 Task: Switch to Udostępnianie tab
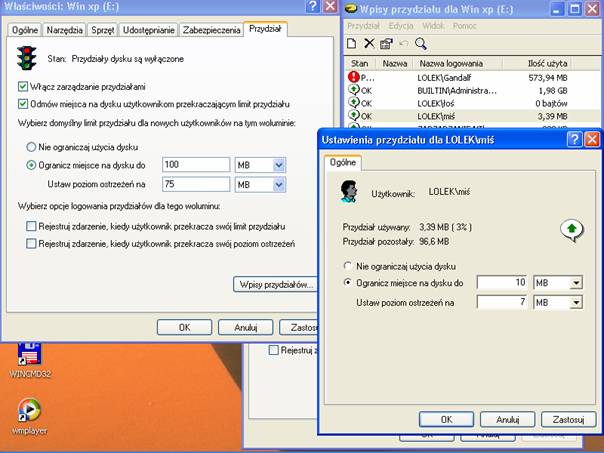click(x=149, y=30)
